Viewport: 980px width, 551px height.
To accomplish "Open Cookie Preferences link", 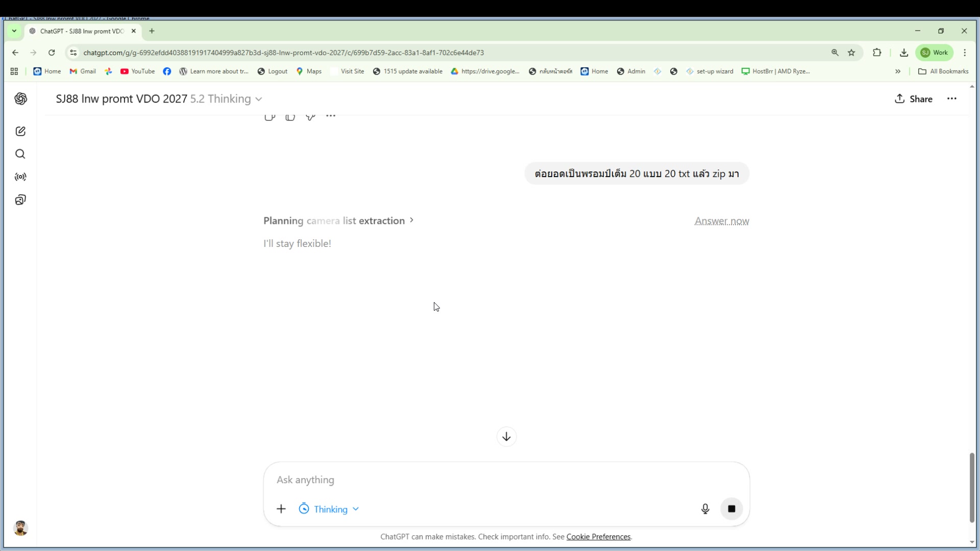I will tap(598, 537).
